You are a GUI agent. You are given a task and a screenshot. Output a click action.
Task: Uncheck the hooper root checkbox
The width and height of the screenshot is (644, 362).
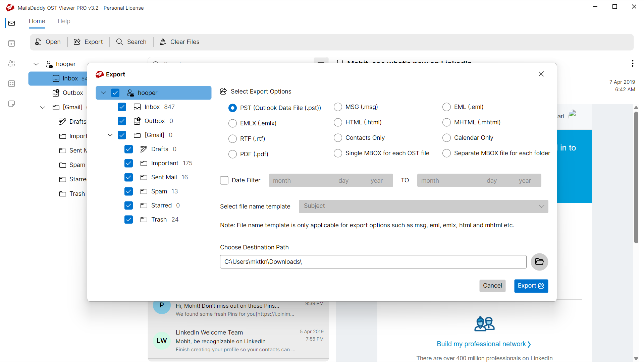[115, 93]
